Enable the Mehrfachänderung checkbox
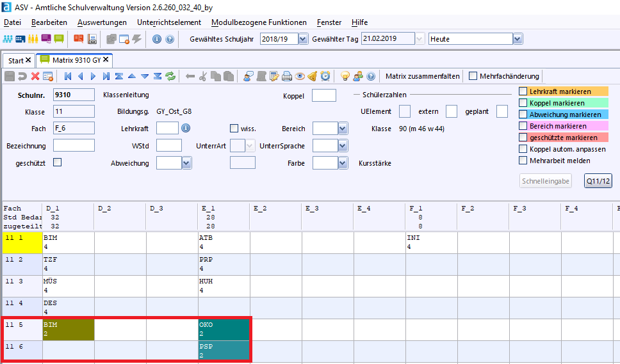 473,75
